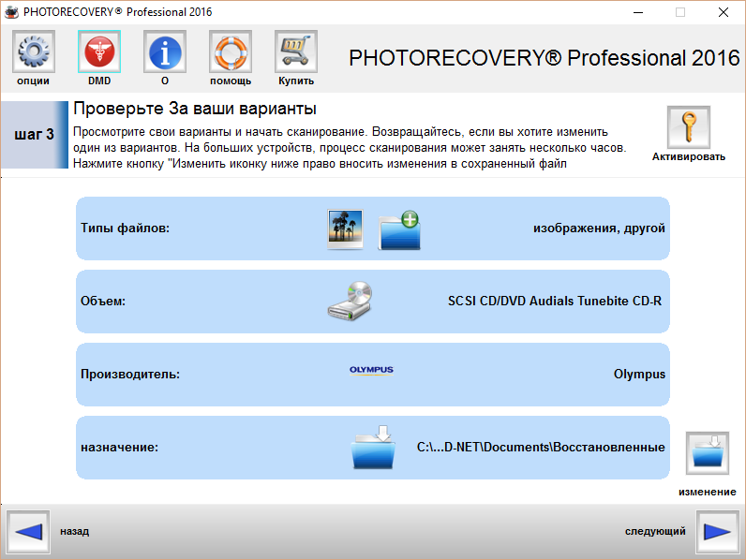Click the Активировать key icon
Screen dimensions: 746x560
point(689,127)
